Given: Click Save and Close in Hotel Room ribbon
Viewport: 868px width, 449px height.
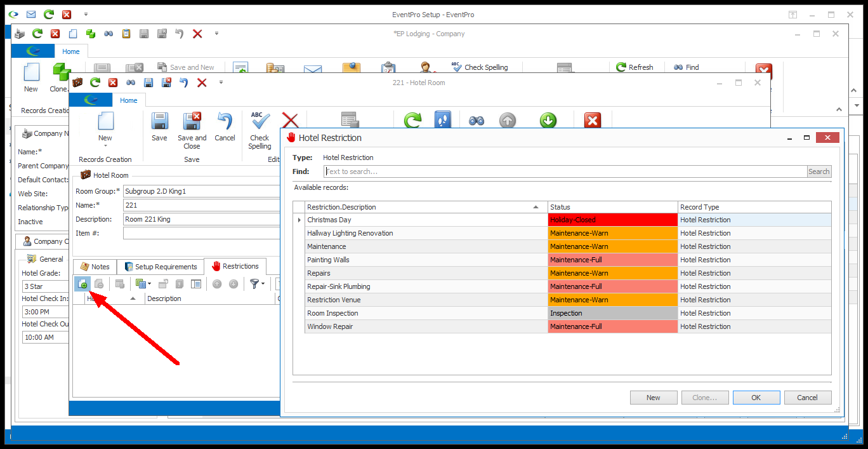Looking at the screenshot, I should pos(192,131).
